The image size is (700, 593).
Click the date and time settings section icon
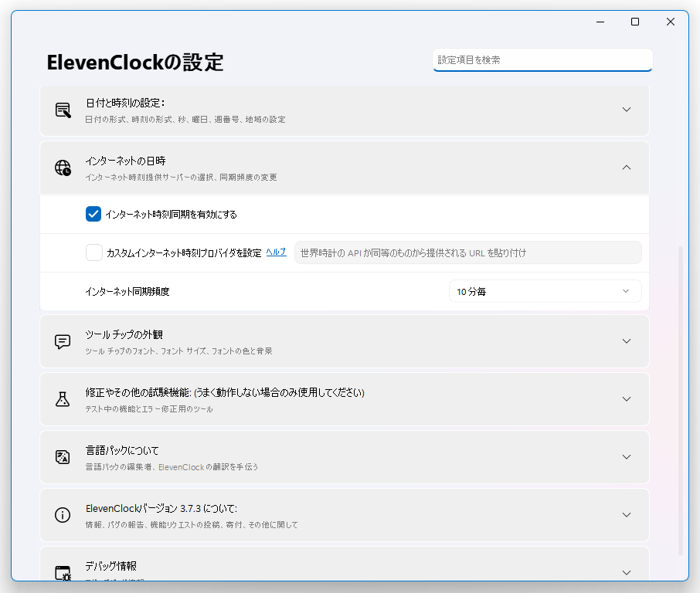(x=63, y=110)
